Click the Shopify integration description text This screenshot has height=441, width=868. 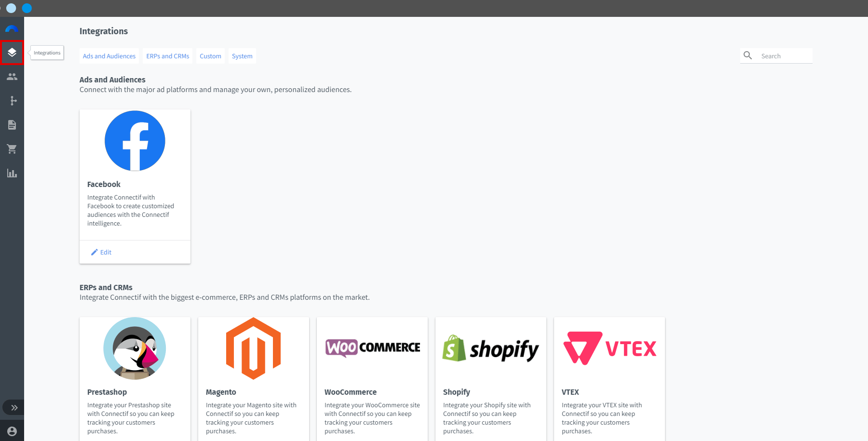[487, 418]
